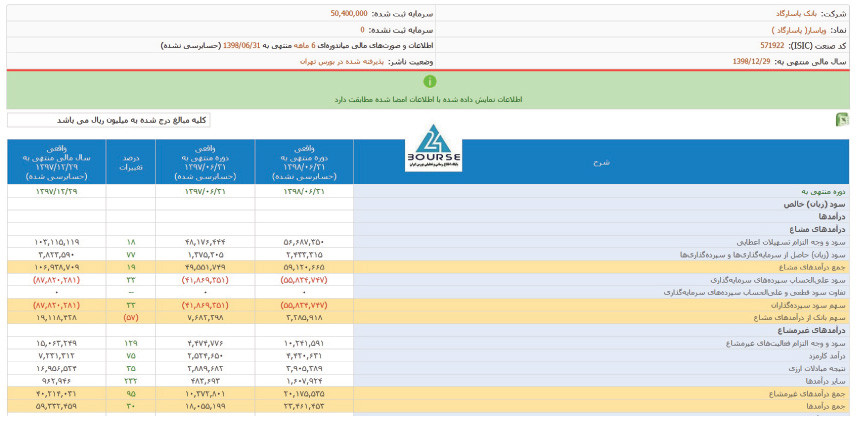Screen dimensions: 856x422
Task: Select the جمع درآمدهای مشاع row
Action: pos(600,267)
